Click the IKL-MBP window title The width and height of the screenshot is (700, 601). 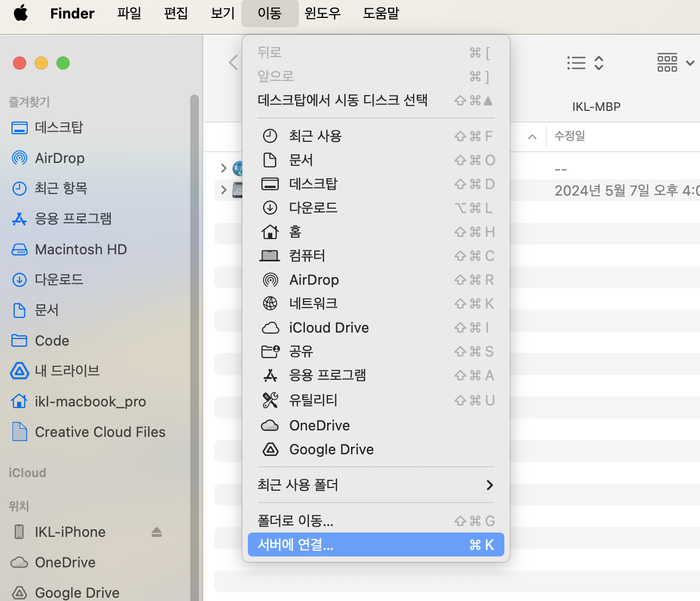pyautogui.click(x=596, y=107)
